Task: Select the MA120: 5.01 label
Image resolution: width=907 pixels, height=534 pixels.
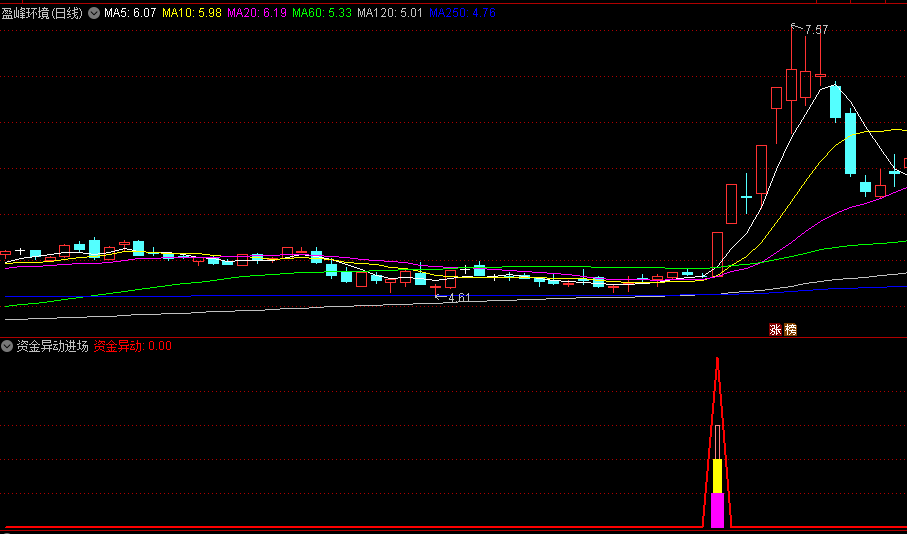Action: [390, 13]
